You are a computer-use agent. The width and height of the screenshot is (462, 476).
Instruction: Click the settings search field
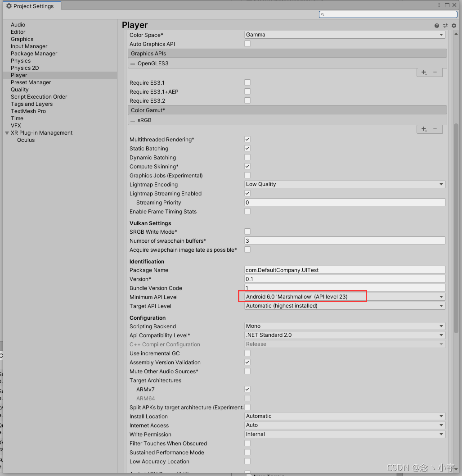(x=388, y=14)
